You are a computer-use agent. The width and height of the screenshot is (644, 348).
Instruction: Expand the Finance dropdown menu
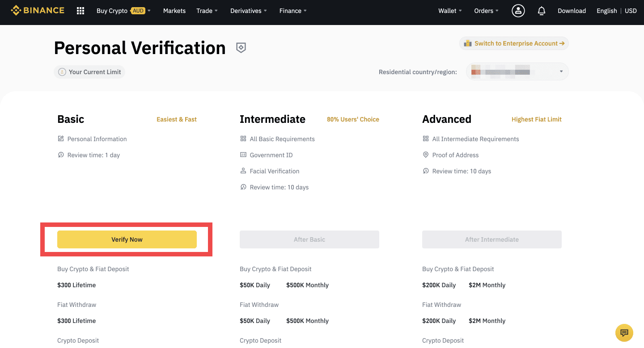point(293,11)
